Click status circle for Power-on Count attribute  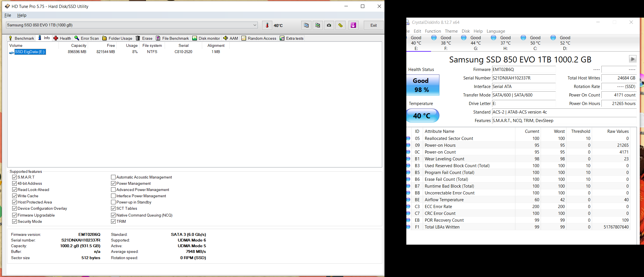tap(408, 152)
